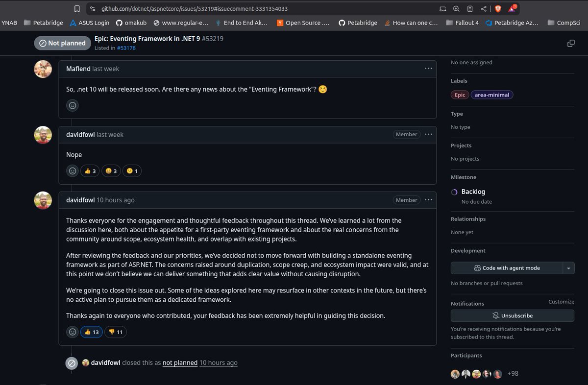This screenshot has height=385, width=588.
Task: Open fourth participant avatar
Action: click(x=487, y=374)
